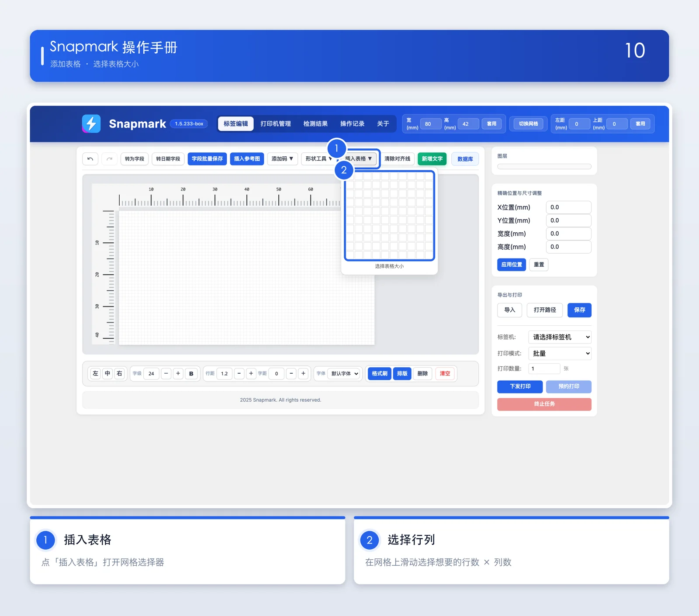Viewport: 699px width, 616px height.
Task: Decrease font size with minus next to 24
Action: coord(166,374)
